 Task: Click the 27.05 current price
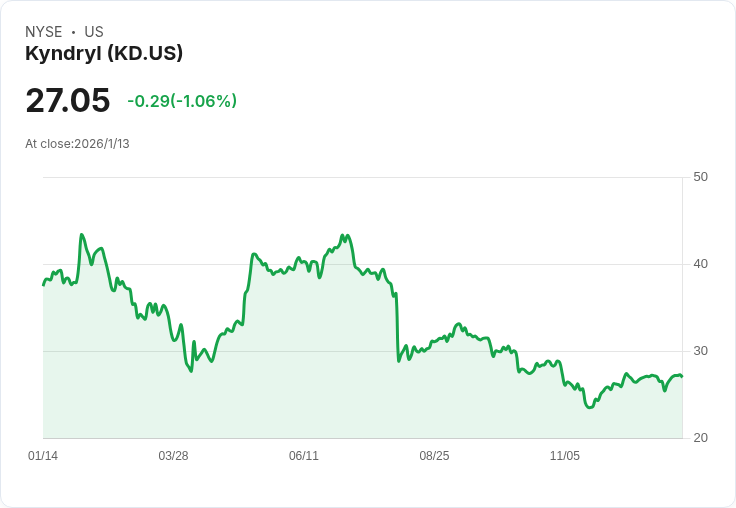[68, 101]
